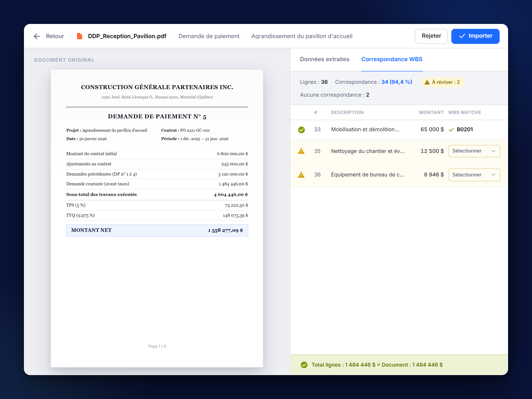The image size is (532, 399).
Task: Click Sous-total des travaux exécutés line
Action: point(157,195)
